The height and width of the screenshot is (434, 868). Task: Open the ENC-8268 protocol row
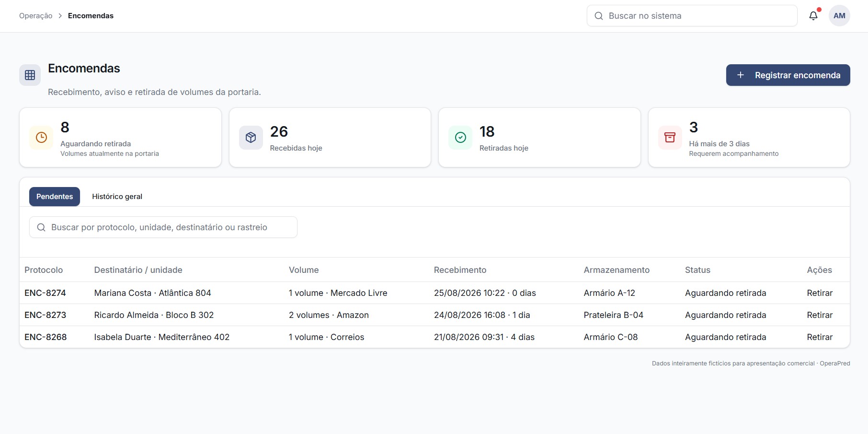tap(434, 337)
